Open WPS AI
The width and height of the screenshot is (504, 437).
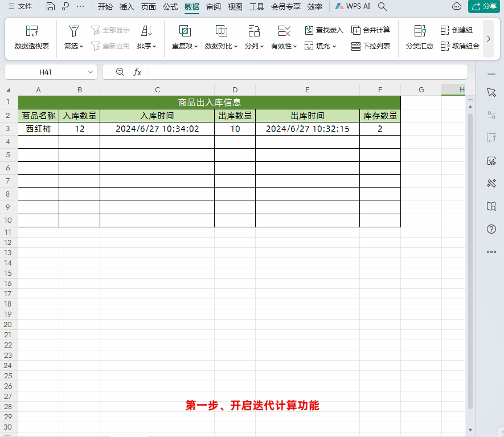353,6
